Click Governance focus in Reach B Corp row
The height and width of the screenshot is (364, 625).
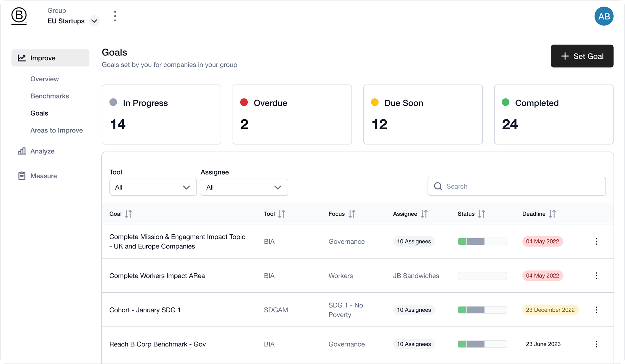(346, 344)
